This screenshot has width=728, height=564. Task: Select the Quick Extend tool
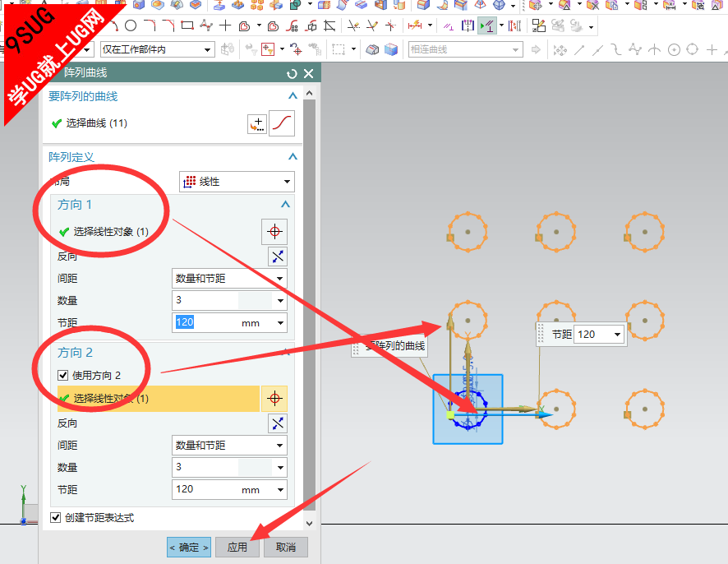372,26
